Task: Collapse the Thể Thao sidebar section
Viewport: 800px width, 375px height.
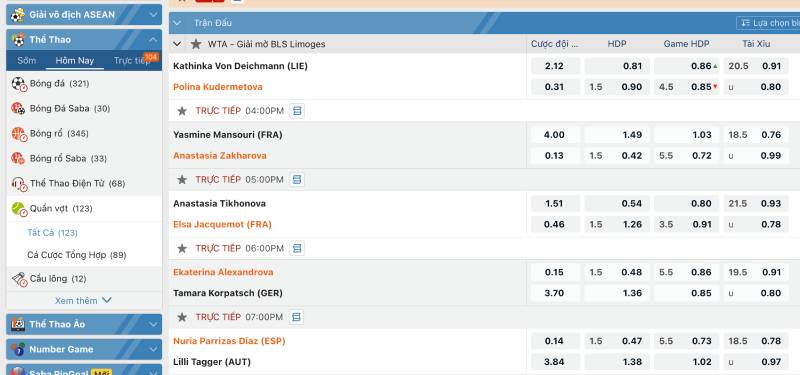Action: coord(153,40)
